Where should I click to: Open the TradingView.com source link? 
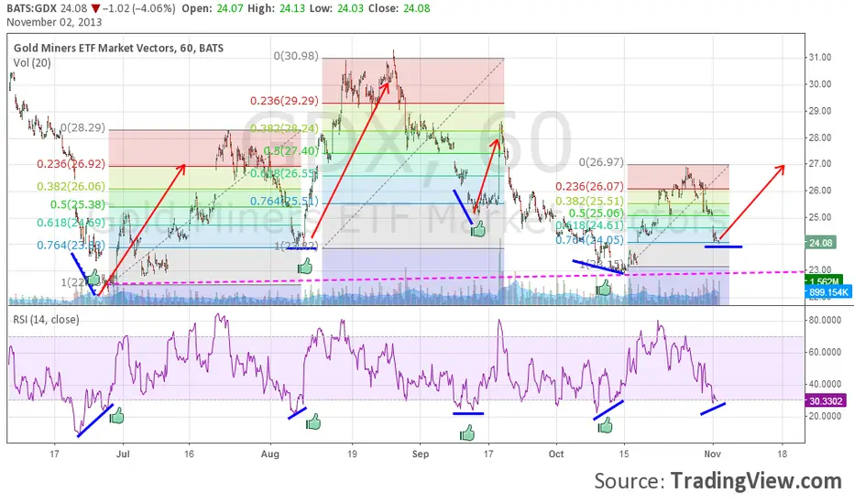tap(756, 481)
